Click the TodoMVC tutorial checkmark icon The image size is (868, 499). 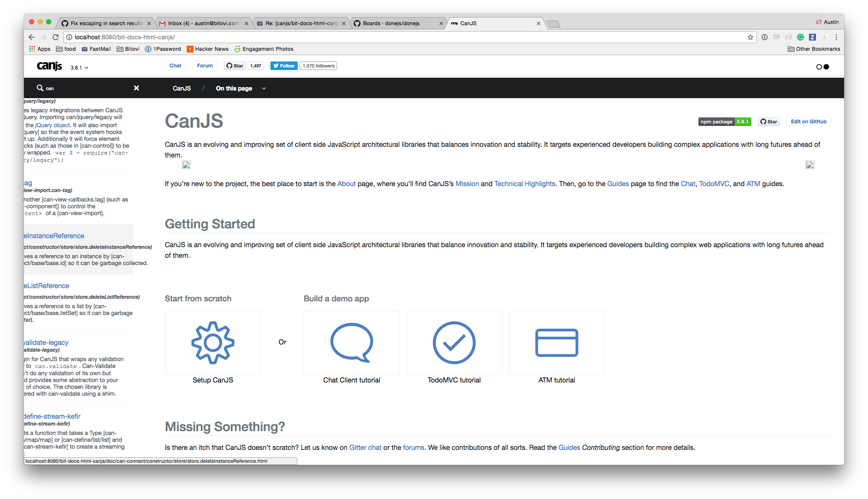click(454, 342)
